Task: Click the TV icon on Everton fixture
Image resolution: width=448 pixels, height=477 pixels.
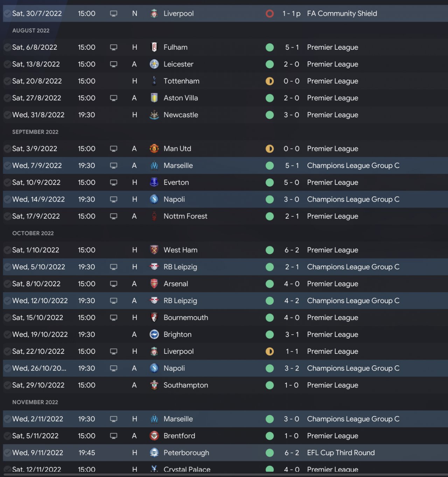Action: 113,182
